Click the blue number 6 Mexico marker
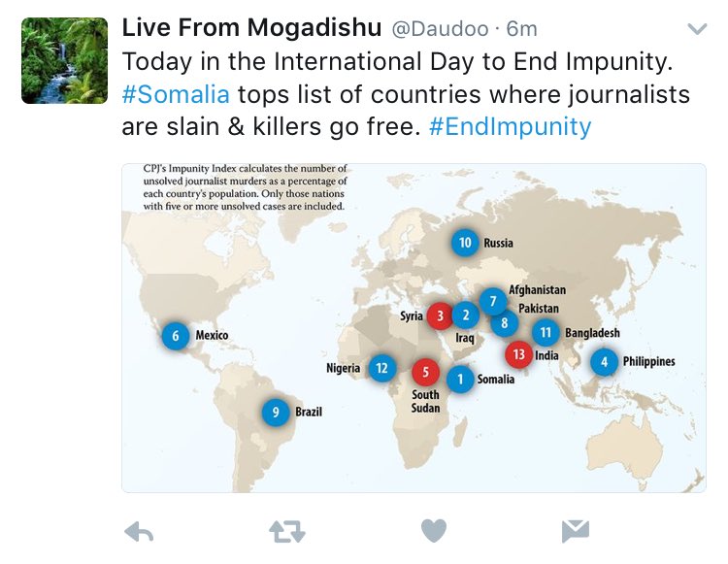Image resolution: width=728 pixels, height=564 pixels. tap(176, 336)
